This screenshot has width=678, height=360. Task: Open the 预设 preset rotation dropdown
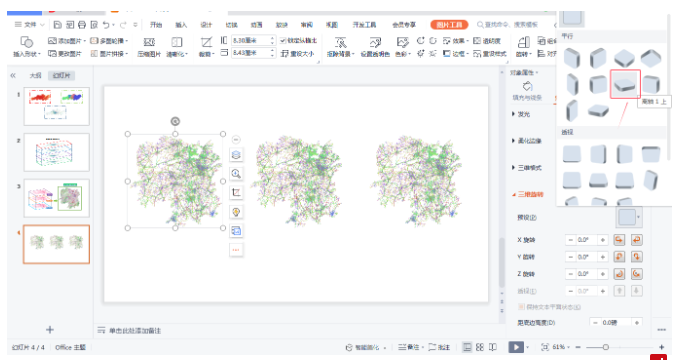(x=629, y=217)
